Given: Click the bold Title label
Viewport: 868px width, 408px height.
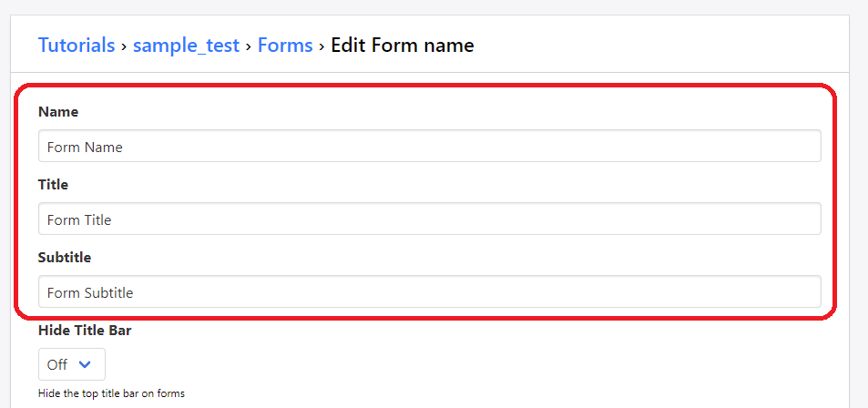Looking at the screenshot, I should [53, 184].
